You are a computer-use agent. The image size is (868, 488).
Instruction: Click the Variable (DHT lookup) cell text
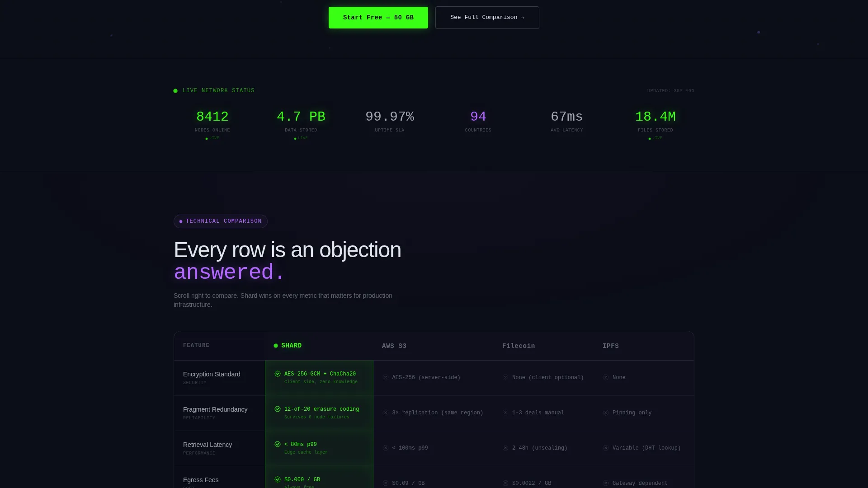(x=646, y=448)
